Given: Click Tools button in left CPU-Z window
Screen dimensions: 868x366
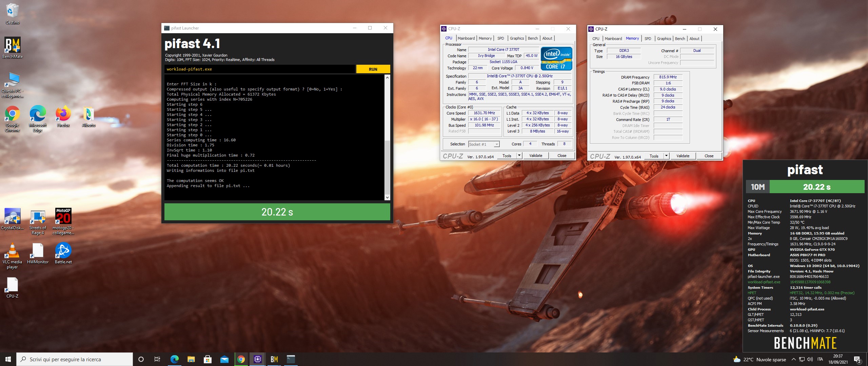Looking at the screenshot, I should (x=507, y=156).
